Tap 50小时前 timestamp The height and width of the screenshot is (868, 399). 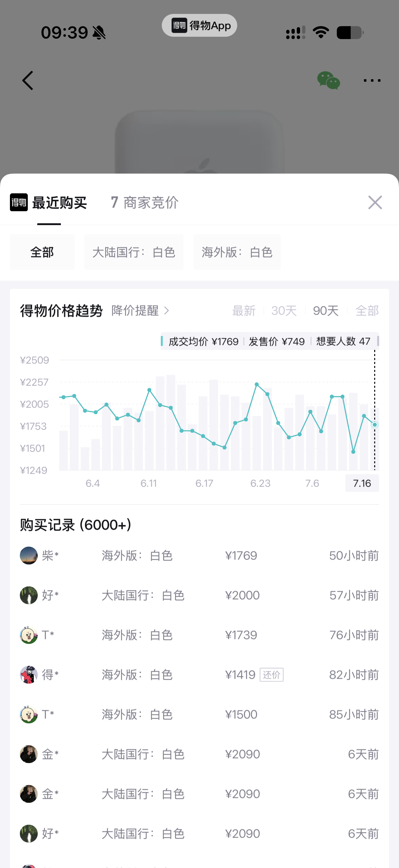tap(354, 555)
